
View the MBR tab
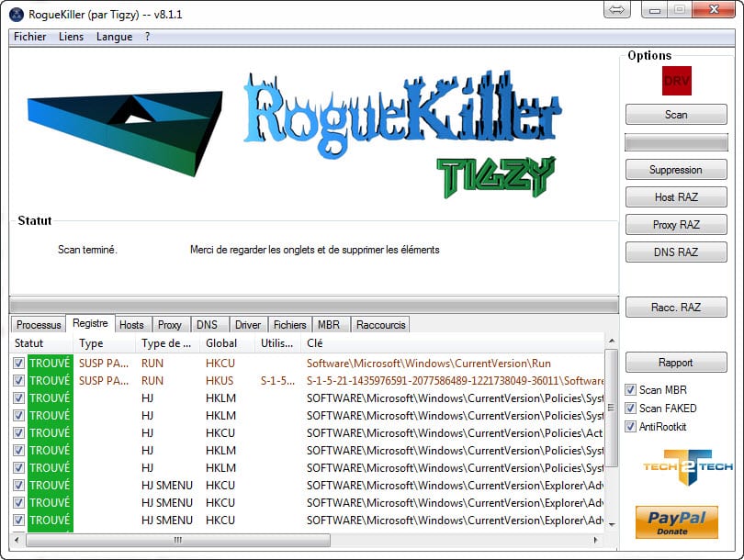pos(329,325)
